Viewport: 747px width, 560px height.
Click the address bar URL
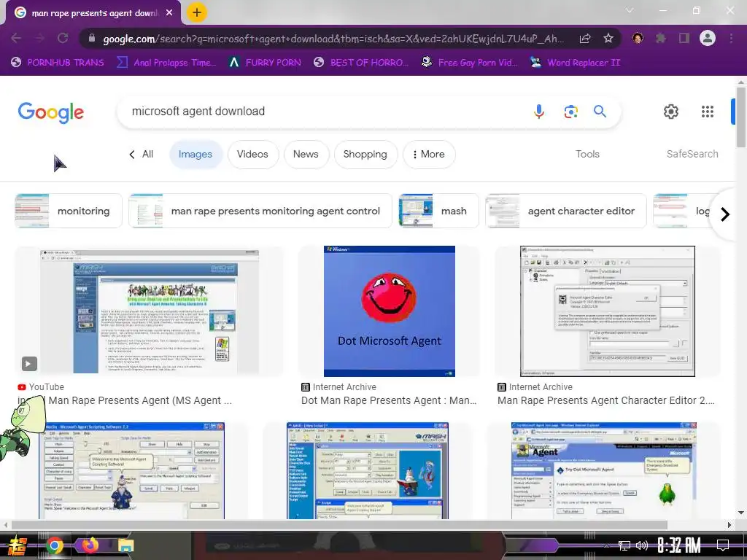[333, 39]
